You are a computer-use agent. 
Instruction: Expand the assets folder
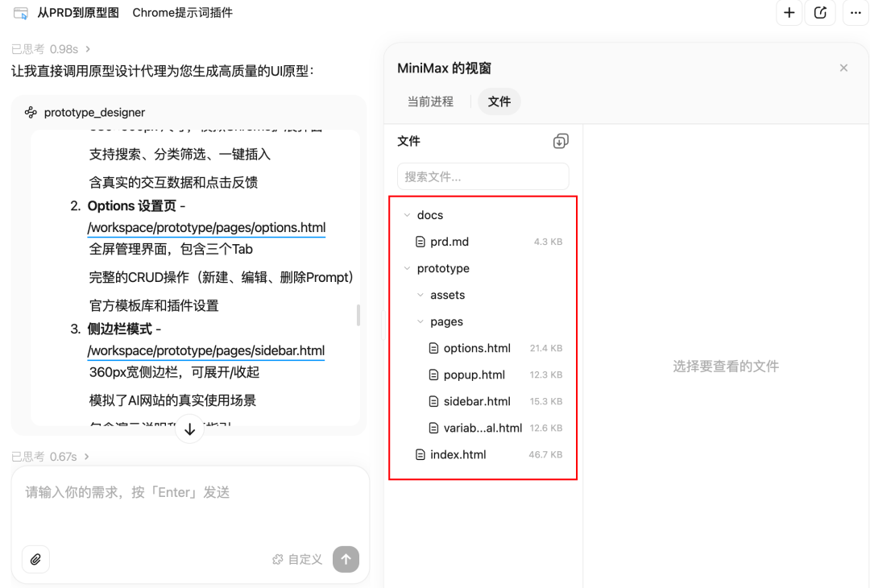click(x=419, y=295)
